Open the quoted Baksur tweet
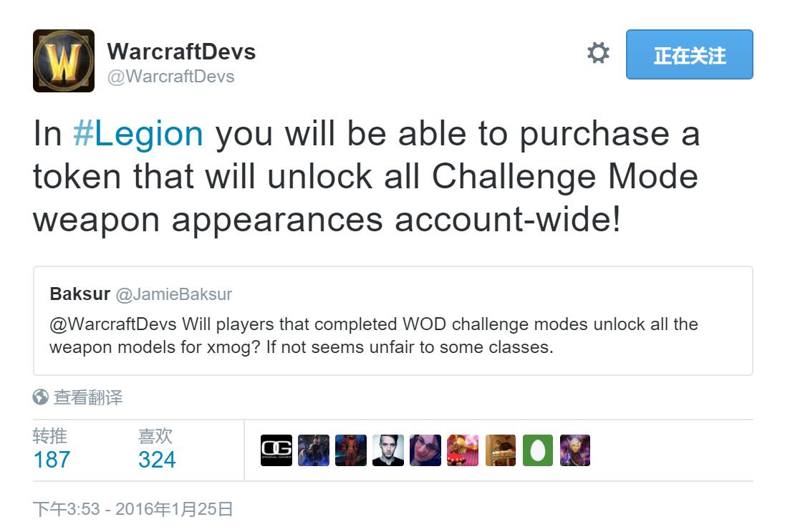Viewport: 790px width, 532px height. (x=393, y=321)
